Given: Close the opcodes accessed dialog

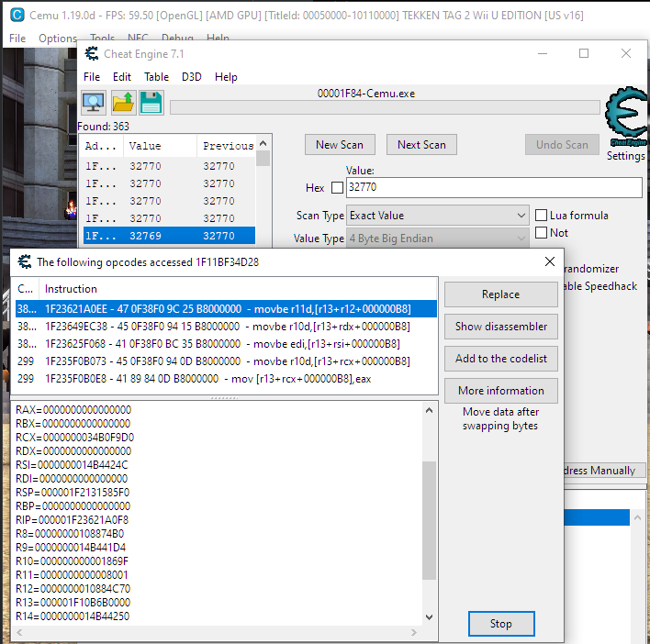Looking at the screenshot, I should pyautogui.click(x=550, y=261).
